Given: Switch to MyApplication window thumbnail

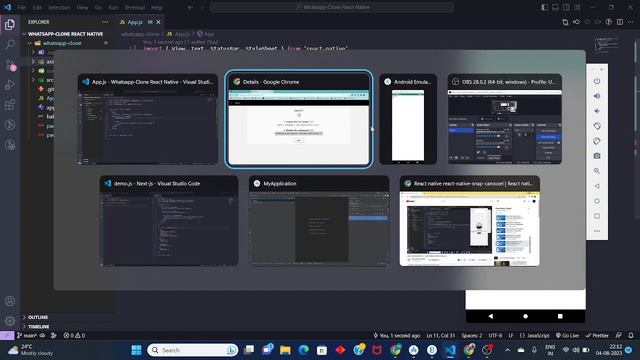Looking at the screenshot, I should (319, 221).
